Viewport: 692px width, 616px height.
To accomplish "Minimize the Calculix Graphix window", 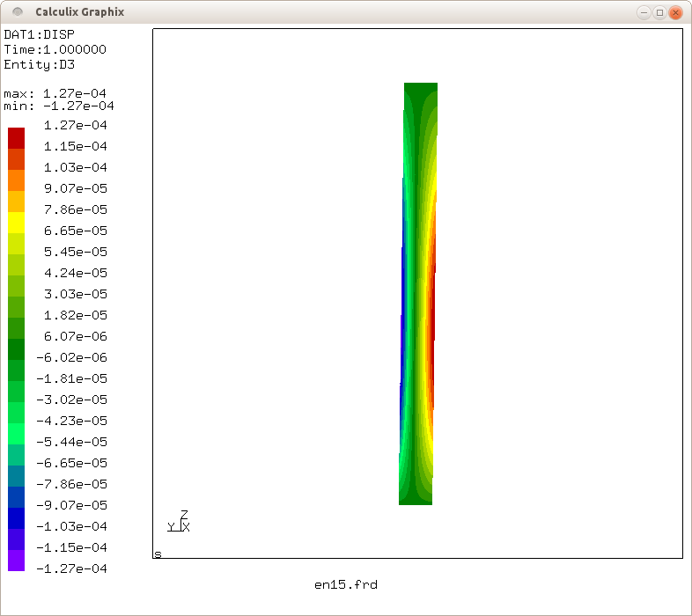I will click(x=644, y=12).
